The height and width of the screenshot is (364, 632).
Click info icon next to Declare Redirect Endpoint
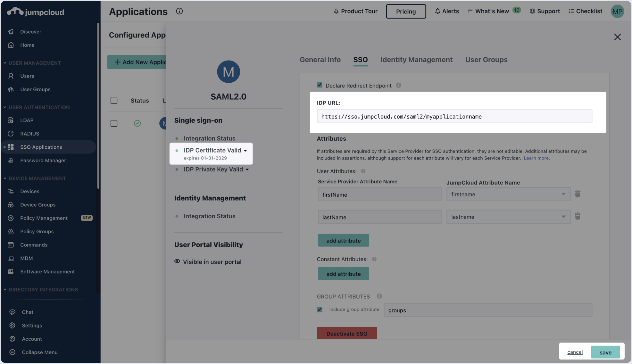click(398, 85)
